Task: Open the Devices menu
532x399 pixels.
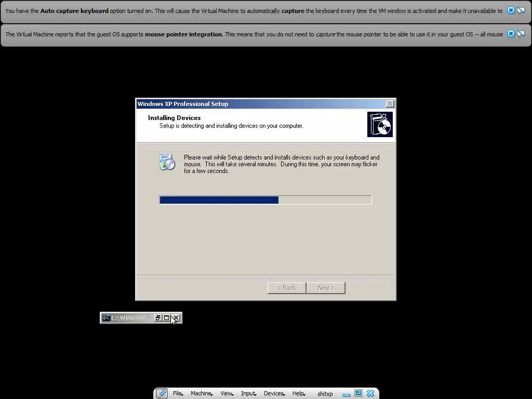Action: (274, 394)
